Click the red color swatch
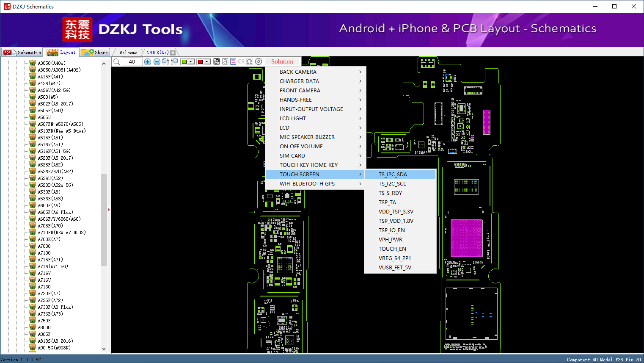644x363 pixels. click(x=200, y=62)
